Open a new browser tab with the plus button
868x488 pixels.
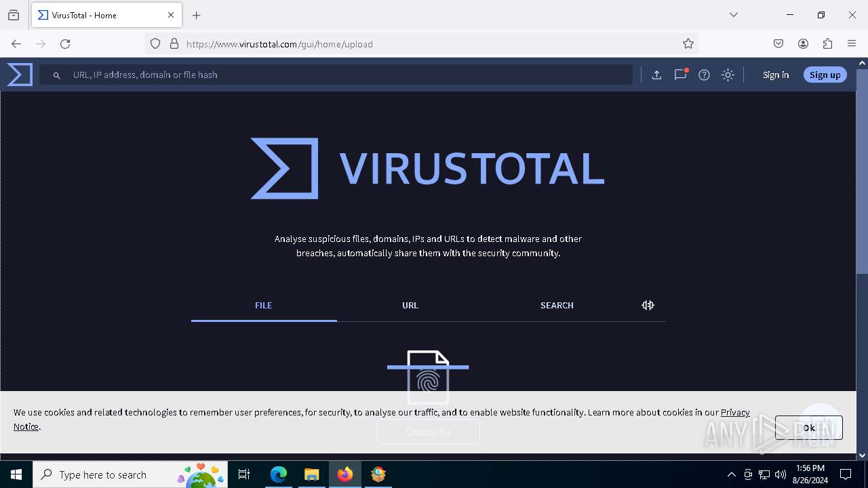click(x=197, y=15)
